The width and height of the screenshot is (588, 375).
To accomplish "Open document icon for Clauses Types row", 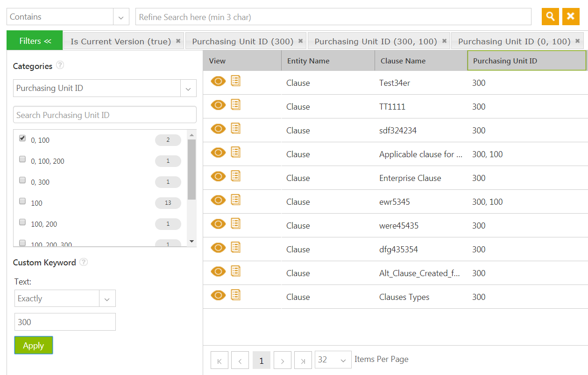I will (x=236, y=295).
